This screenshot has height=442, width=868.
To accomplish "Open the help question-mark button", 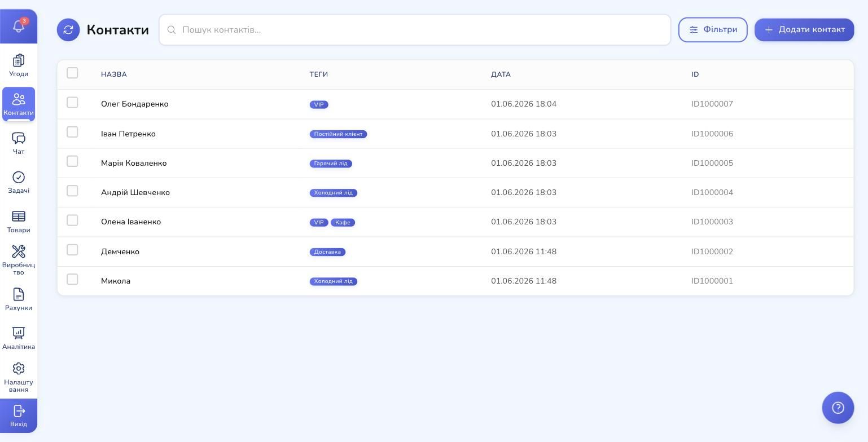I will (x=838, y=408).
